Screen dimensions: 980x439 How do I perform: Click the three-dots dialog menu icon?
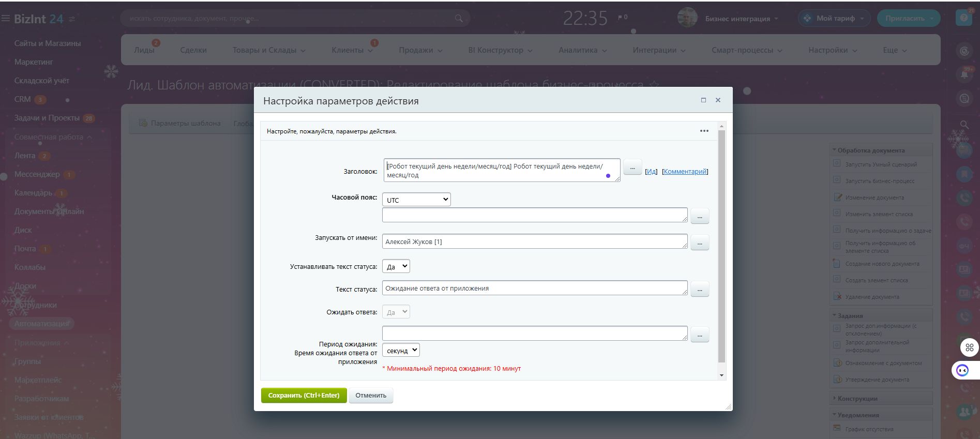tap(704, 131)
